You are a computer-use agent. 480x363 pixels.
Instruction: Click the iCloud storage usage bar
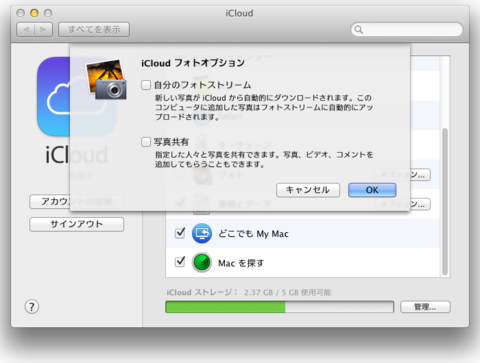tap(279, 307)
